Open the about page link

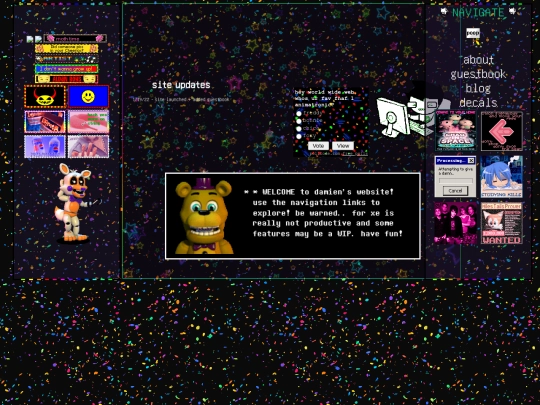coord(478,60)
